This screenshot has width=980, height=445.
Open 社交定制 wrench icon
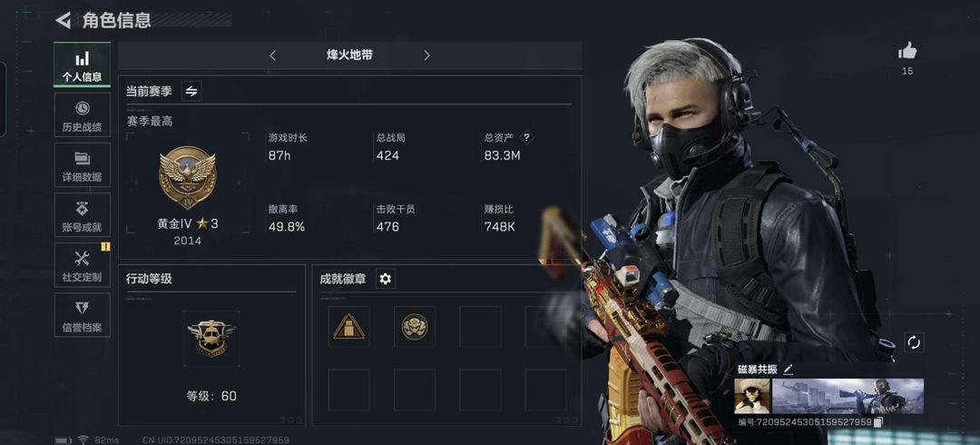pyautogui.click(x=82, y=258)
